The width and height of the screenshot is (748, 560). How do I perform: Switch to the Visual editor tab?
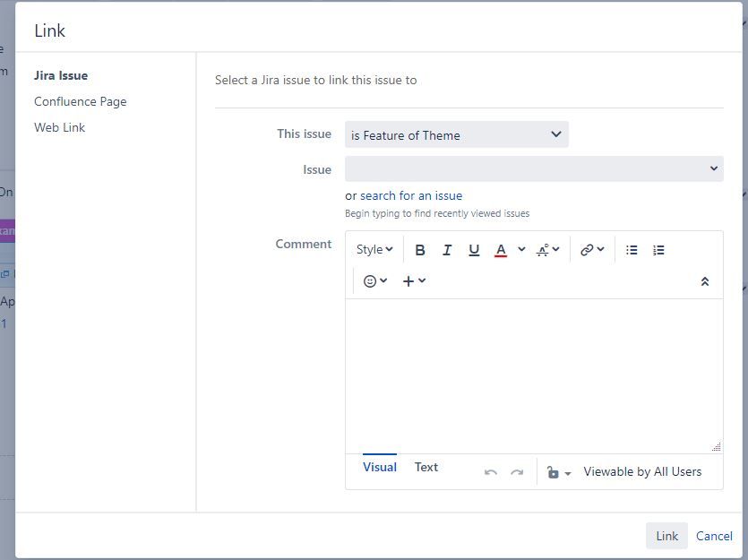click(380, 467)
